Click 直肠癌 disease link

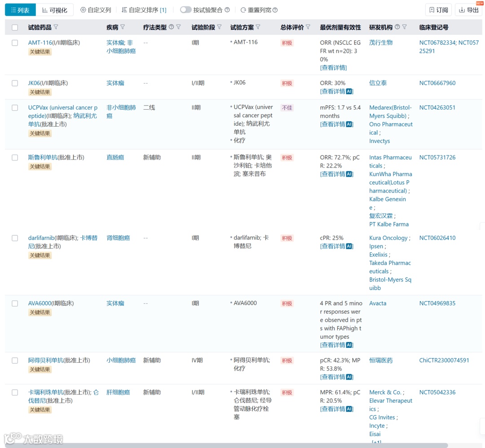pyautogui.click(x=115, y=157)
